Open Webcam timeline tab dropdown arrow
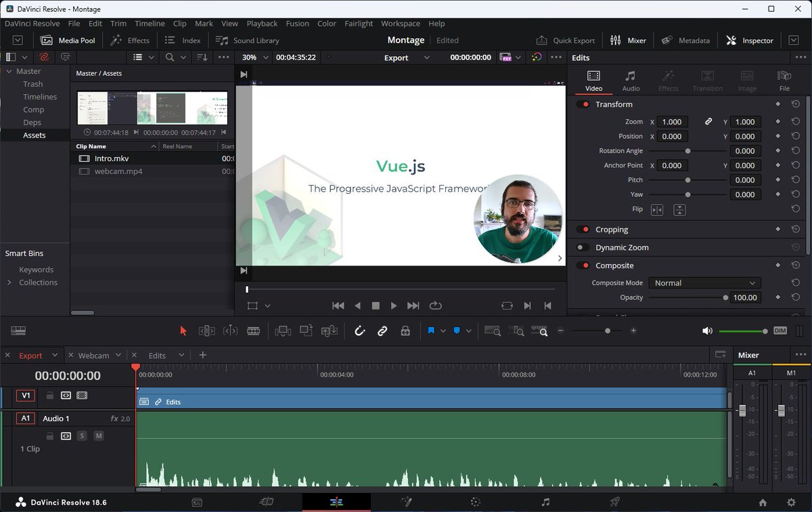The image size is (812, 512). 118,355
